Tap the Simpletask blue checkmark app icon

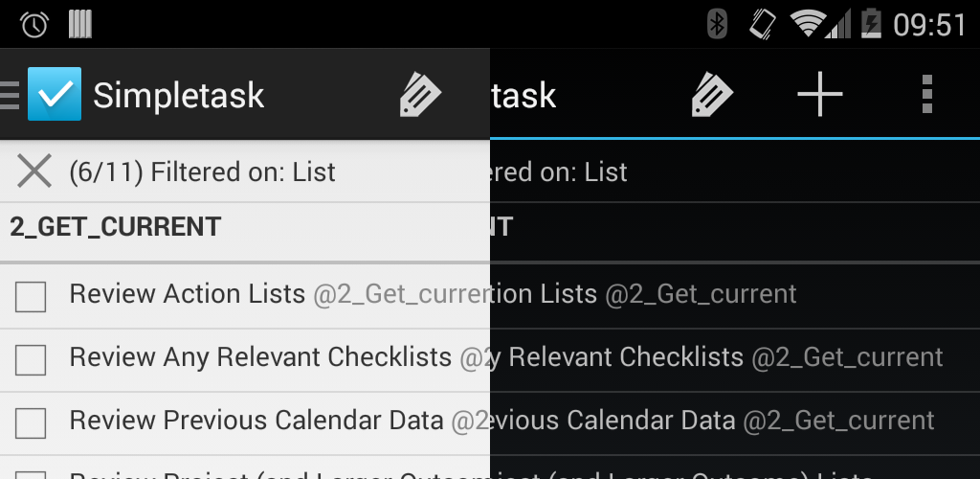[55, 94]
